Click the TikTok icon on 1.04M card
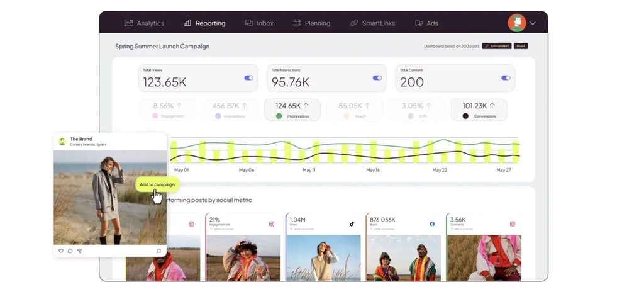 352,223
